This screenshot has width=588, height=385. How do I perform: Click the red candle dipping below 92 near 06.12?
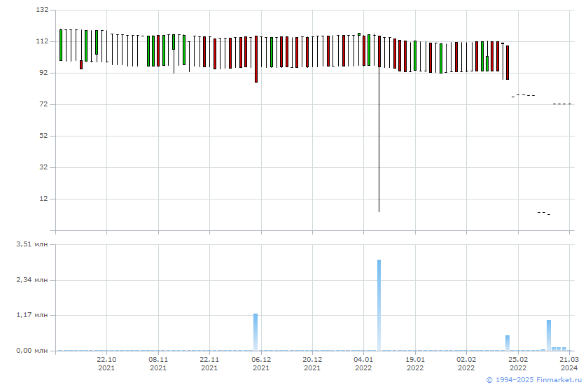click(x=256, y=59)
